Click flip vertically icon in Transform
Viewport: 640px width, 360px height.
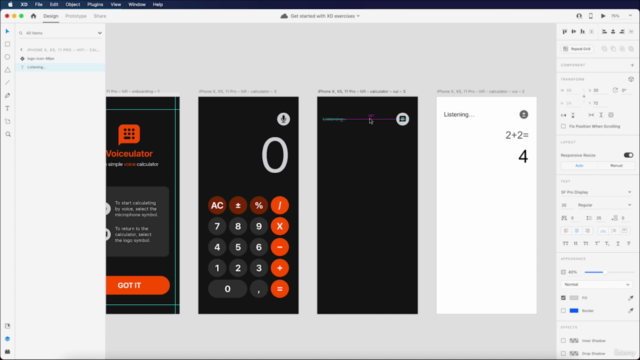[x=573, y=115]
